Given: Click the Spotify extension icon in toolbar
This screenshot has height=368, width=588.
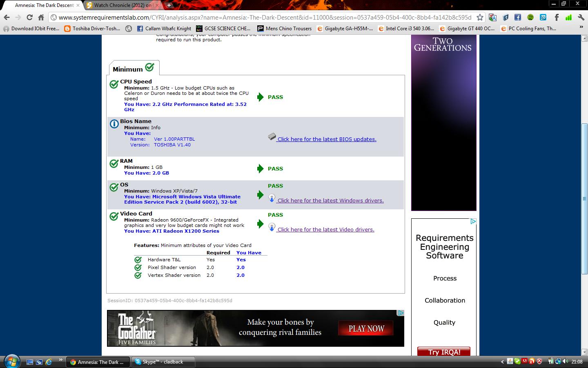Looking at the screenshot, I should (x=530, y=17).
